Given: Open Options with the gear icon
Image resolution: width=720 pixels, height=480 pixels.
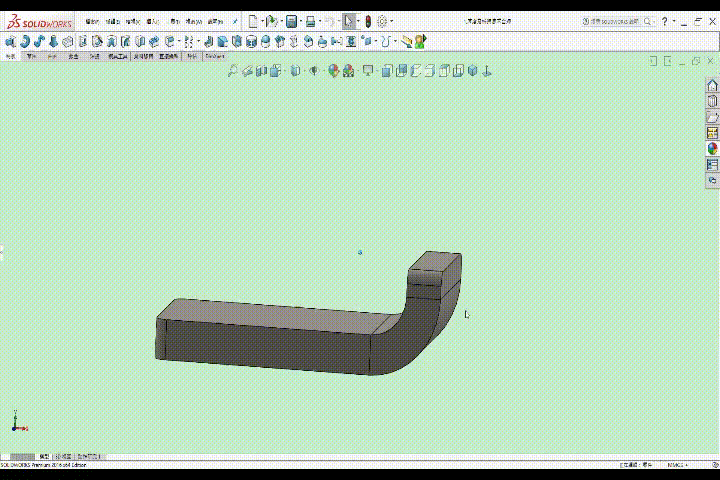Looking at the screenshot, I should [x=382, y=21].
